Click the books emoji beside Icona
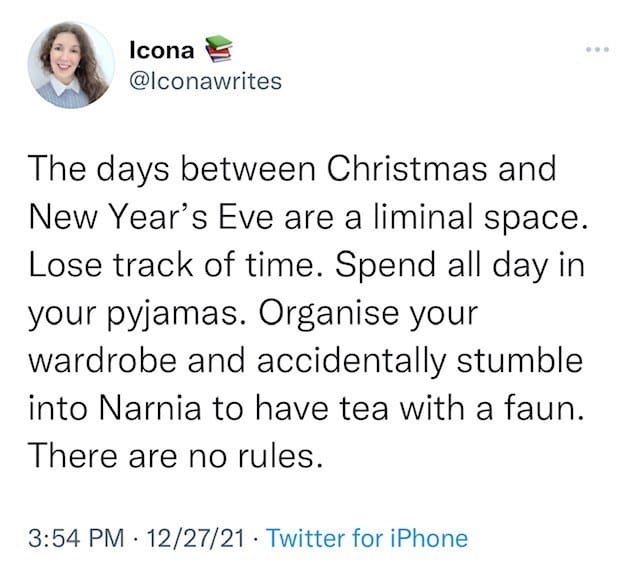This screenshot has height=569, width=640. pyautogui.click(x=218, y=48)
